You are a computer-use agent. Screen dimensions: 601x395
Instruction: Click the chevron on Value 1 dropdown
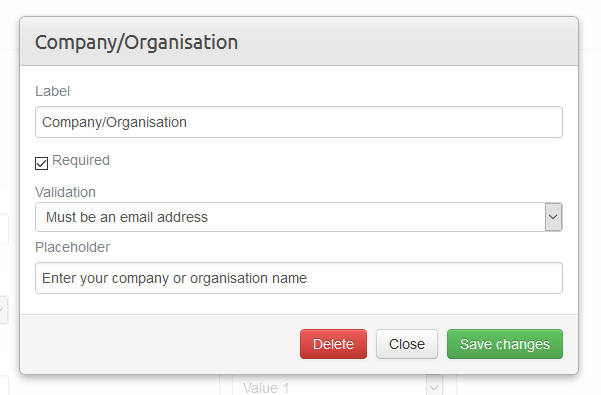(434, 387)
